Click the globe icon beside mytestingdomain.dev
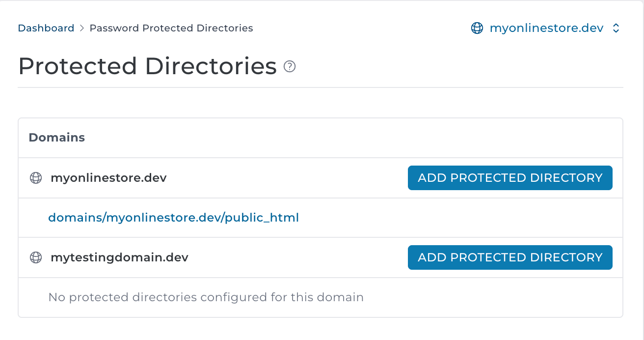644x340 pixels. click(x=35, y=257)
